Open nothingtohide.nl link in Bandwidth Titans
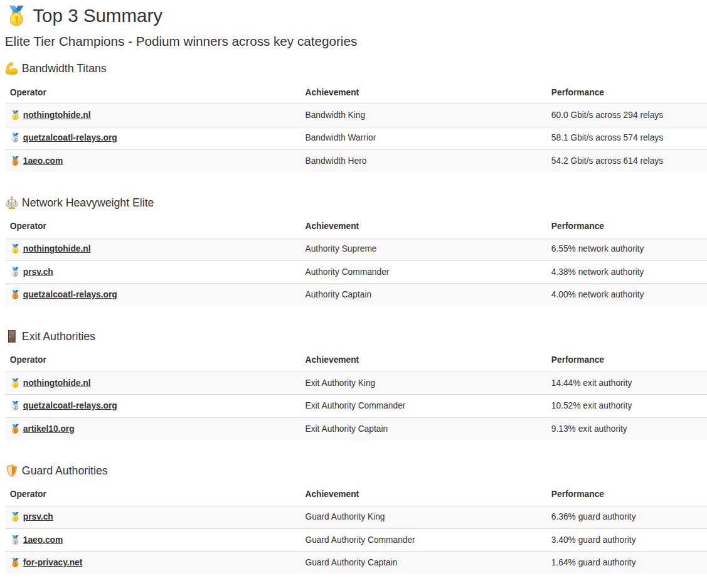 pos(56,115)
